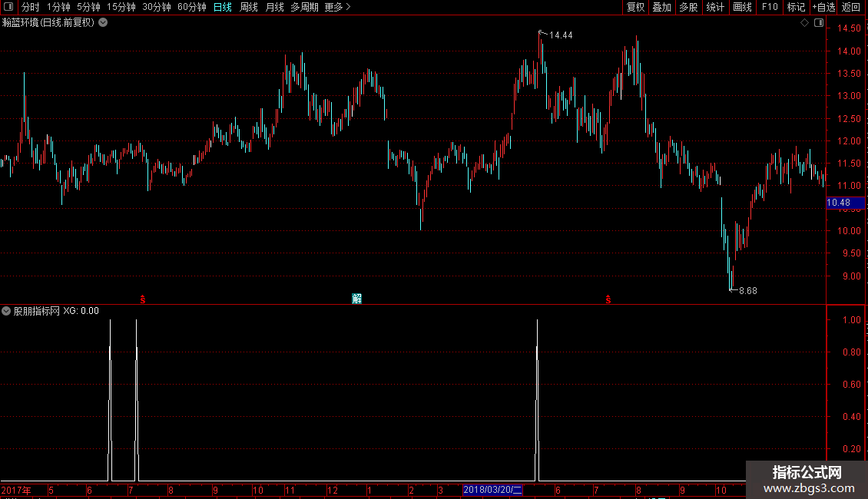The height and width of the screenshot is (499, 868).
Task: Click the 复权 adjustment button
Action: 635,7
